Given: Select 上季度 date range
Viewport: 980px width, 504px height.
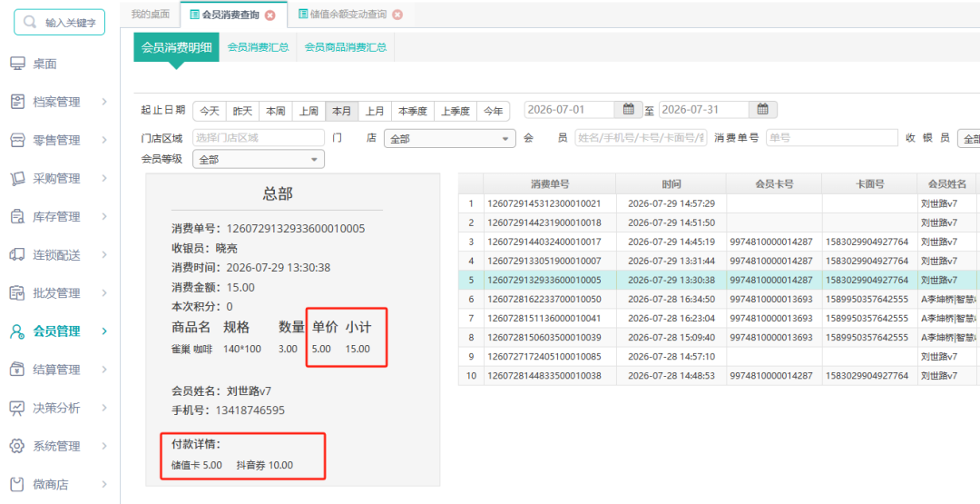Looking at the screenshot, I should pyautogui.click(x=456, y=111).
